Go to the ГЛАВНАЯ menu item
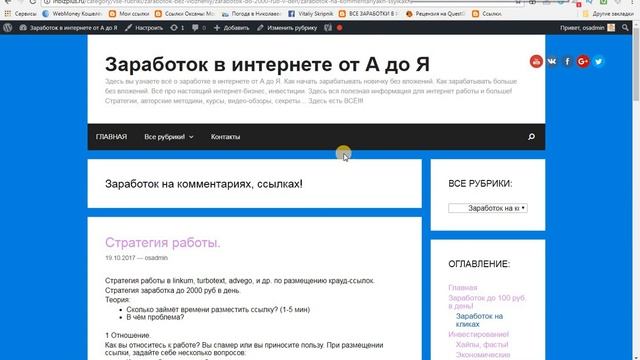 (x=111, y=137)
